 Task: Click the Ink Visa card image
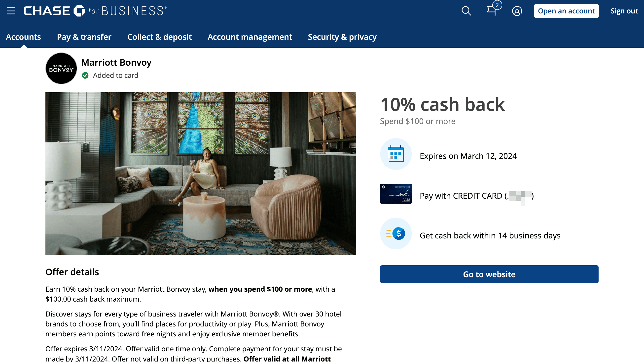(396, 194)
